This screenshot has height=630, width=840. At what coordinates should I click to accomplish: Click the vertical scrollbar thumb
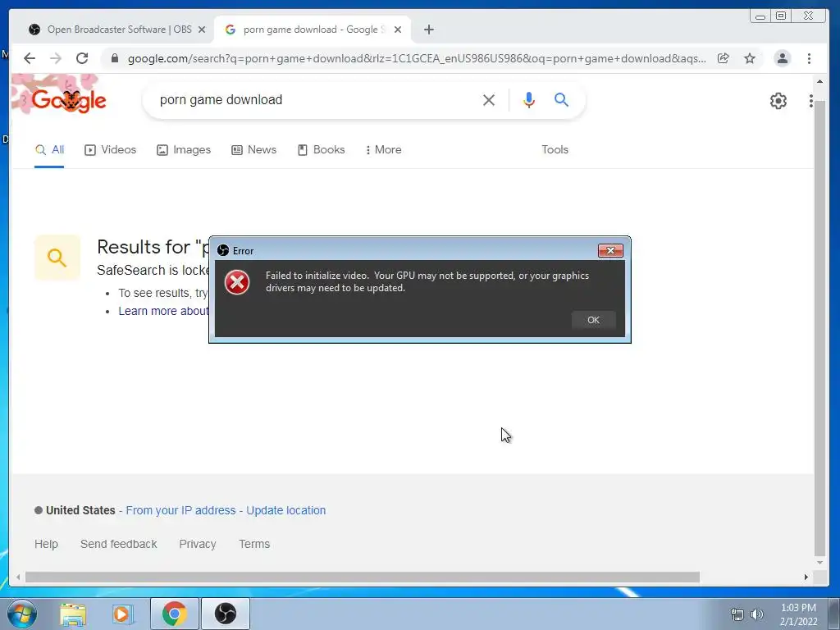819,326
